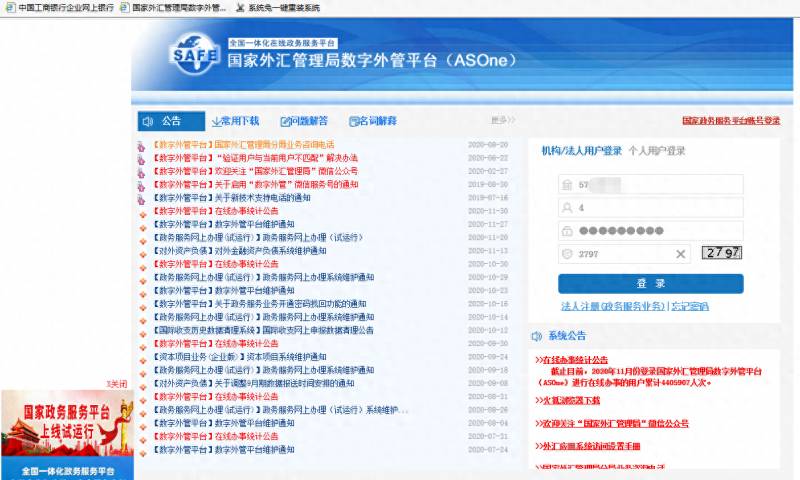Click 更多>> link in announcements

503,120
